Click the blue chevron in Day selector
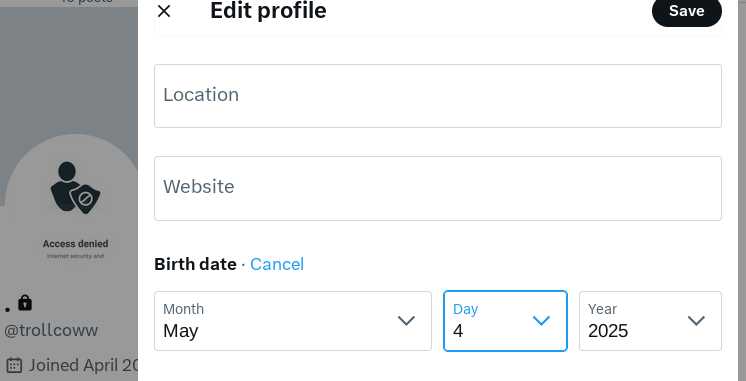 click(541, 321)
